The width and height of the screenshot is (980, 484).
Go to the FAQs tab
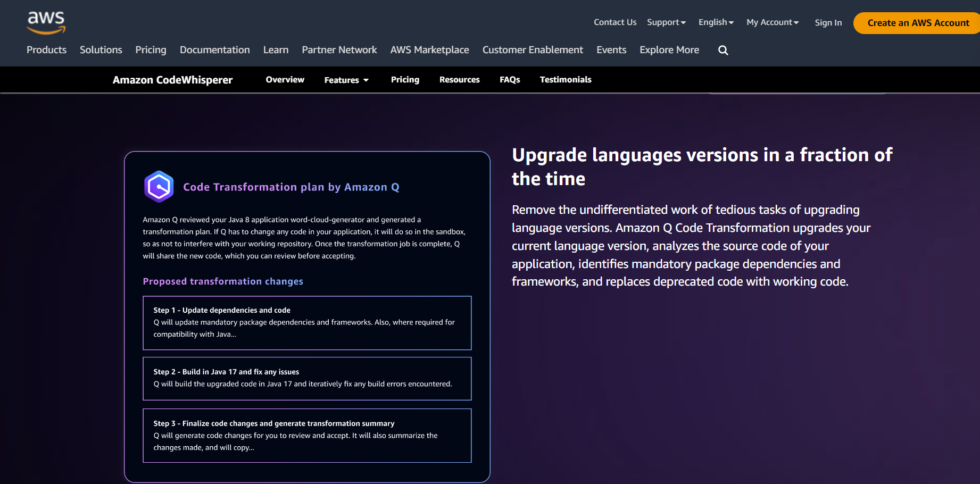pos(510,80)
